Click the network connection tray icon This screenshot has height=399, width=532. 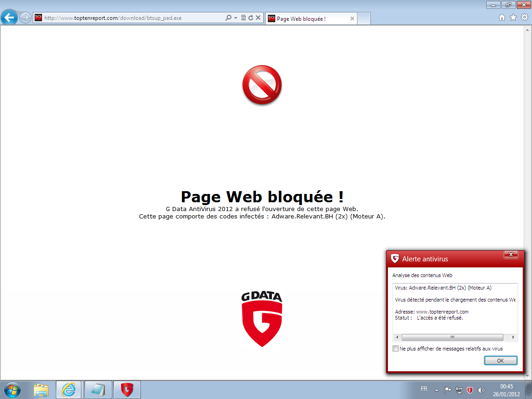point(459,390)
